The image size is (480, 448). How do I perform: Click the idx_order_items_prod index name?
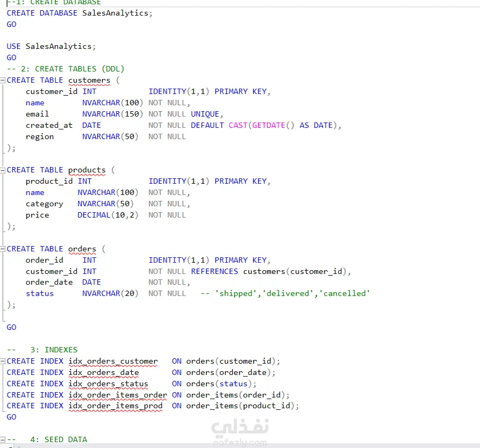tap(115, 406)
